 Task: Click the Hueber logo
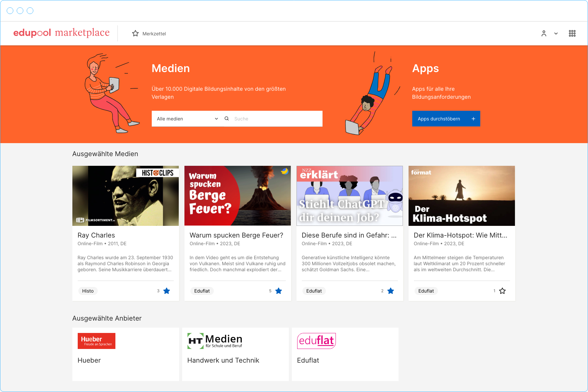tap(96, 341)
